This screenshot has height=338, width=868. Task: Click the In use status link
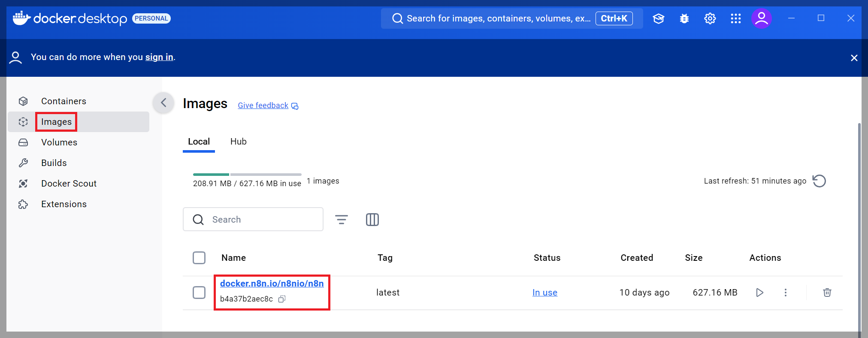545,293
